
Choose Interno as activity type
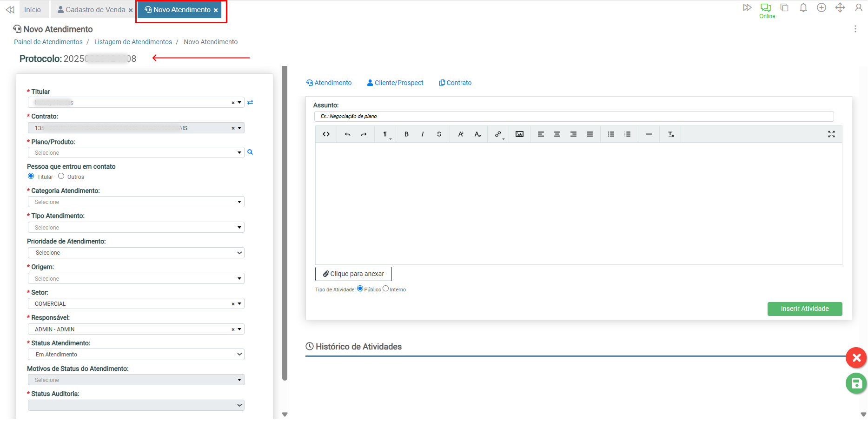pos(385,289)
